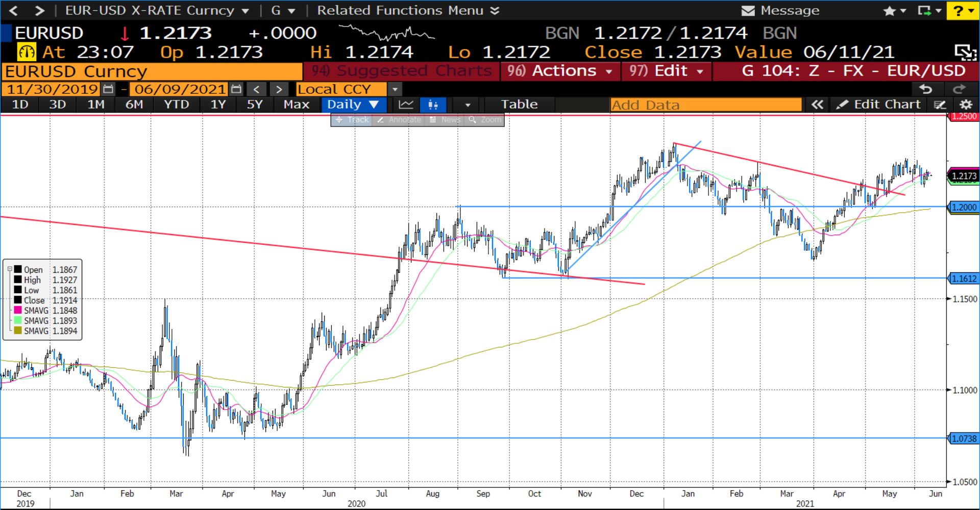Go back with the left arrow in top bar
Screen dimensions: 980x510
click(14, 11)
